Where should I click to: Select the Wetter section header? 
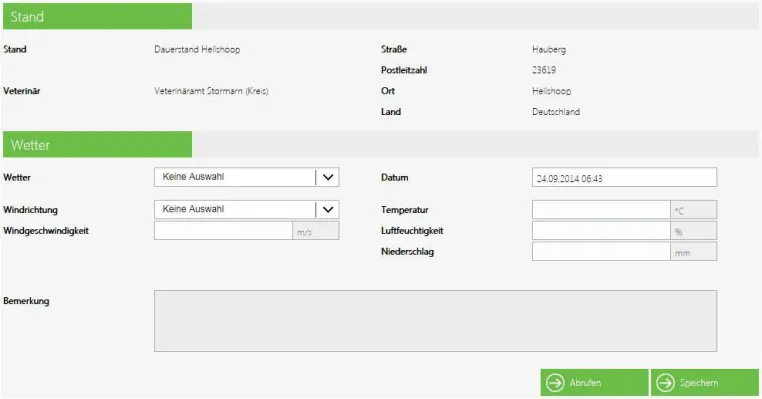coord(97,144)
